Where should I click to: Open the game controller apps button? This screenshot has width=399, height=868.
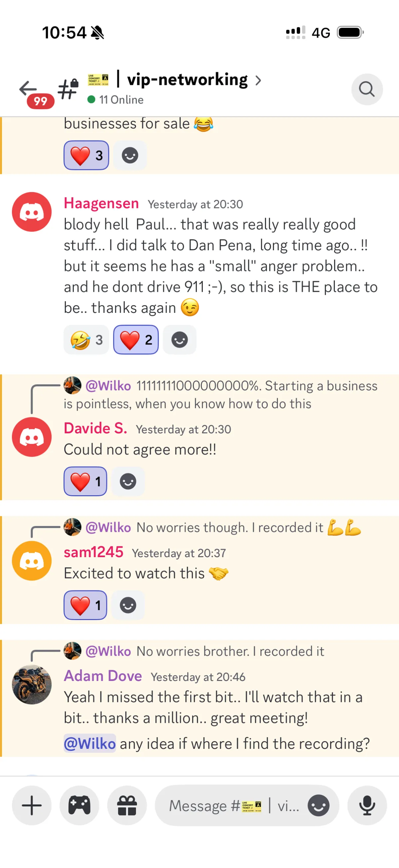click(x=79, y=805)
